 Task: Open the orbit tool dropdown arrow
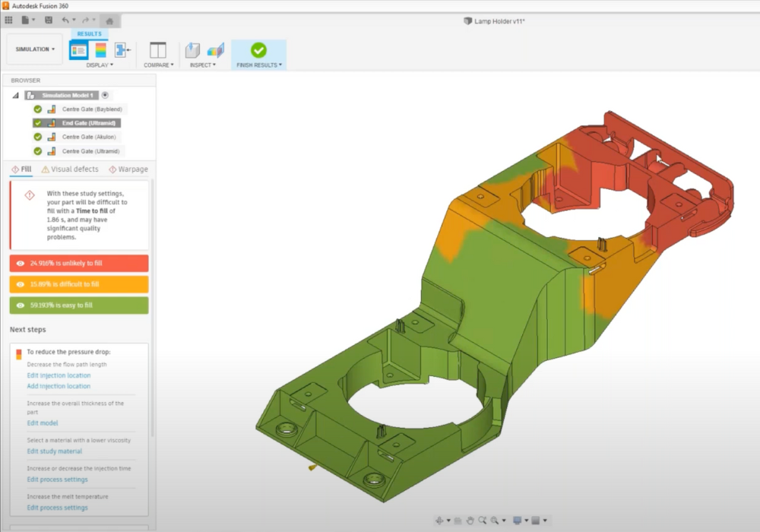pyautogui.click(x=448, y=521)
